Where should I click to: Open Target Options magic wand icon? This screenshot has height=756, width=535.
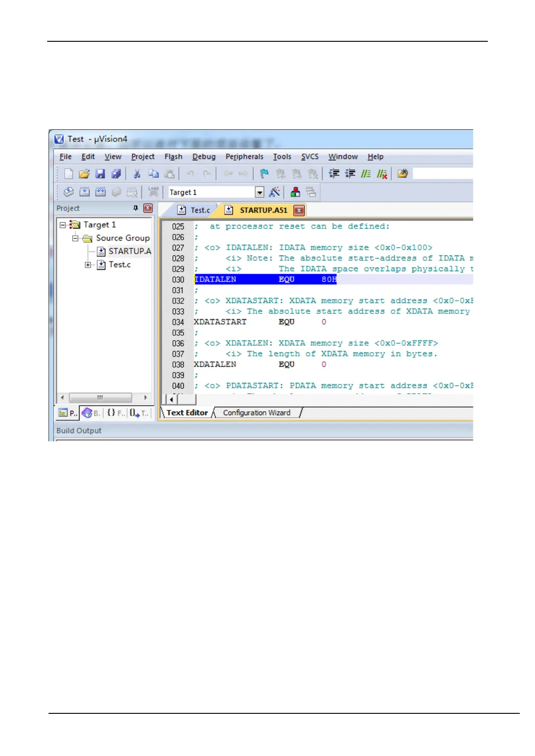(274, 192)
